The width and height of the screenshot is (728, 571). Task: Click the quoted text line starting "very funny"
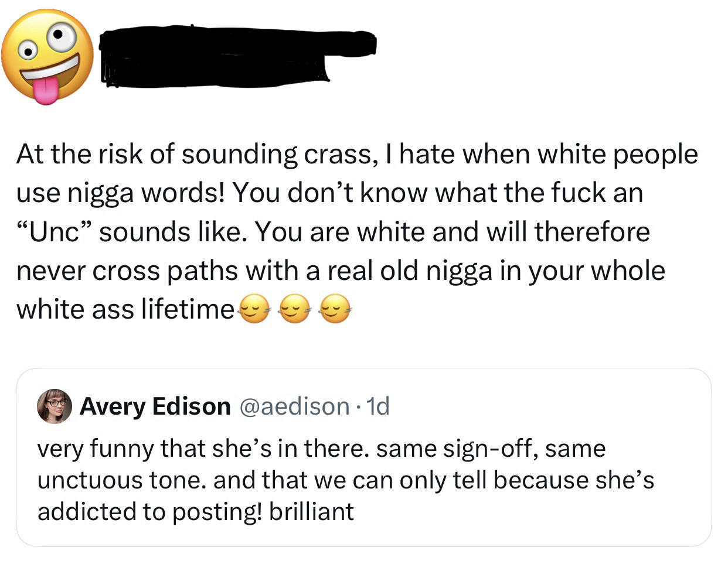pyautogui.click(x=321, y=449)
